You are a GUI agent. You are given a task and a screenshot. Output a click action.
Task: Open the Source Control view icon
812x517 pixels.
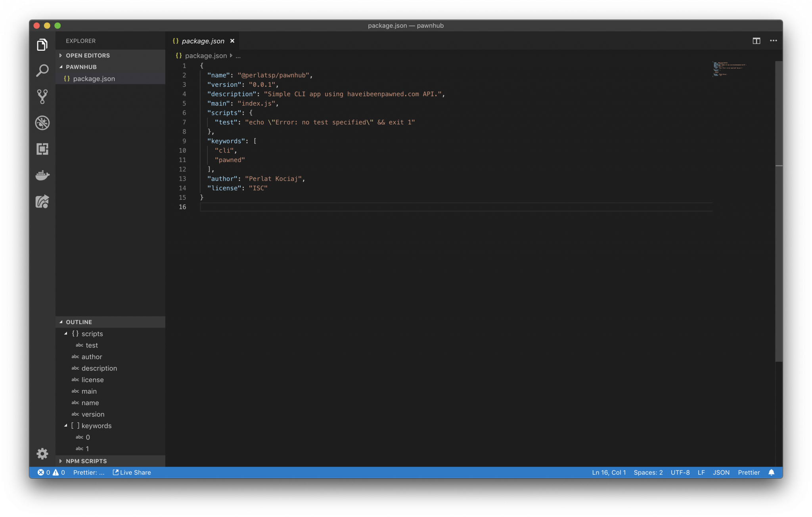click(x=42, y=97)
